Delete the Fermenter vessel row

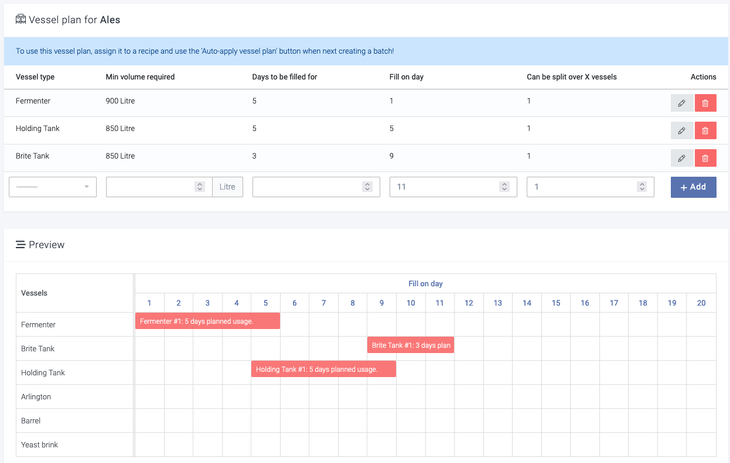pos(705,102)
